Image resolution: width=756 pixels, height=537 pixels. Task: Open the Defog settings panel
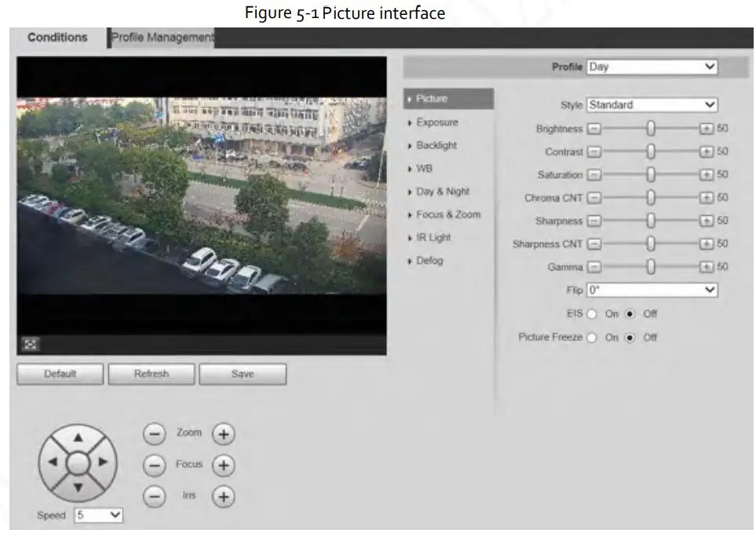429,260
